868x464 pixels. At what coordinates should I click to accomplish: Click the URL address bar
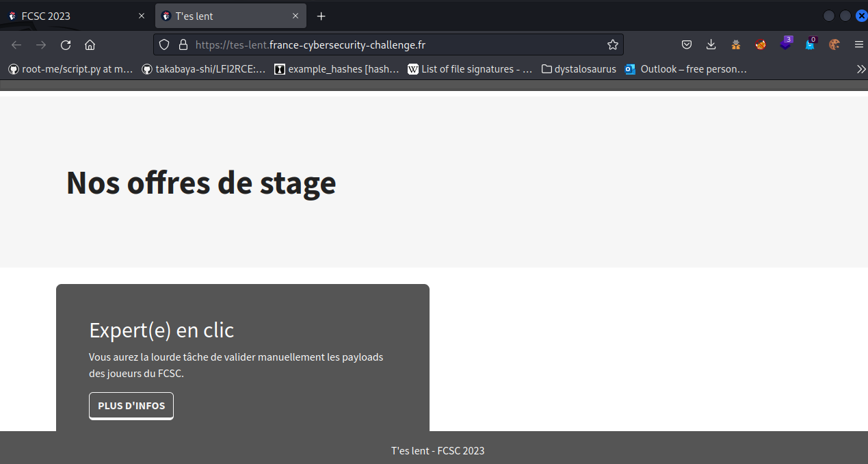[397, 45]
